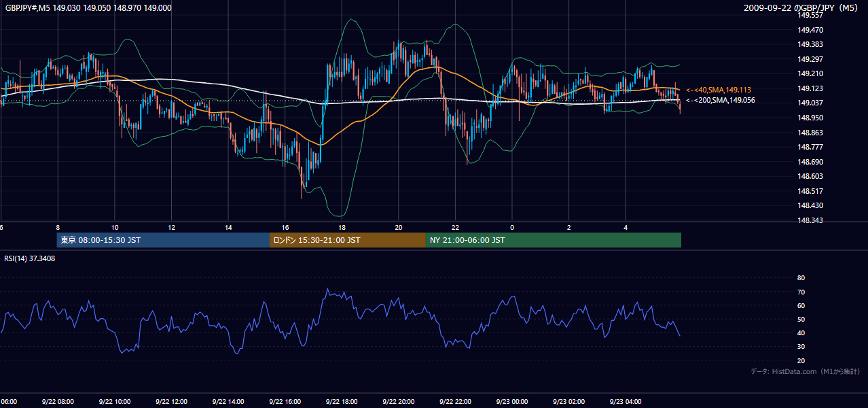Click the 9/22 08:00 time label
Image resolution: width=868 pixels, height=408 pixels.
pyautogui.click(x=58, y=402)
